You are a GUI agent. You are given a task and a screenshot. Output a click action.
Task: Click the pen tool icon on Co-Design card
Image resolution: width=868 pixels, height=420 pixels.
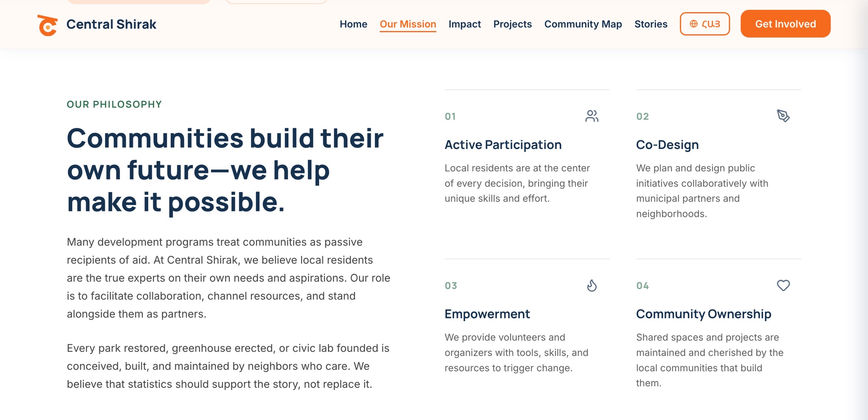click(783, 116)
